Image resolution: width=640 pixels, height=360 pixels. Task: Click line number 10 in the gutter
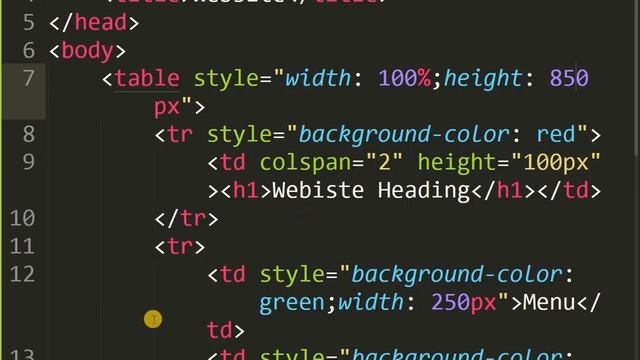[22, 218]
